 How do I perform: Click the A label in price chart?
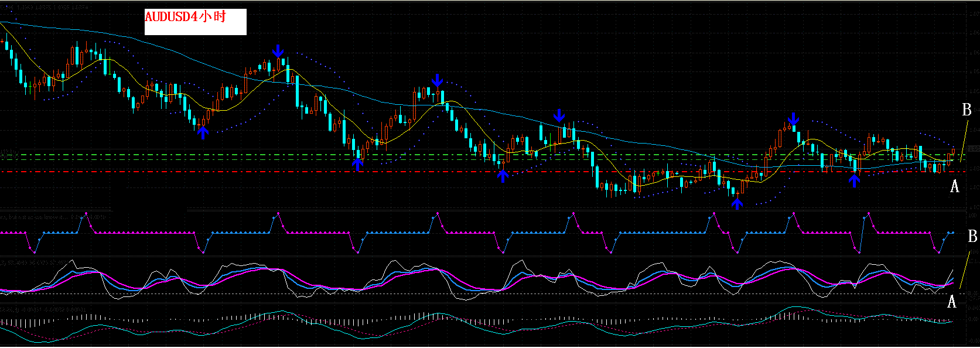[x=954, y=186]
